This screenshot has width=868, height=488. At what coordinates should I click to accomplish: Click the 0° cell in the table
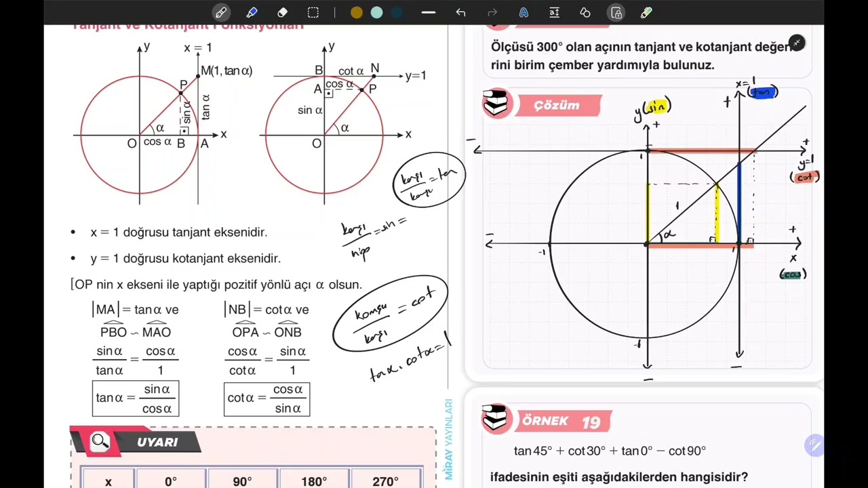click(171, 481)
